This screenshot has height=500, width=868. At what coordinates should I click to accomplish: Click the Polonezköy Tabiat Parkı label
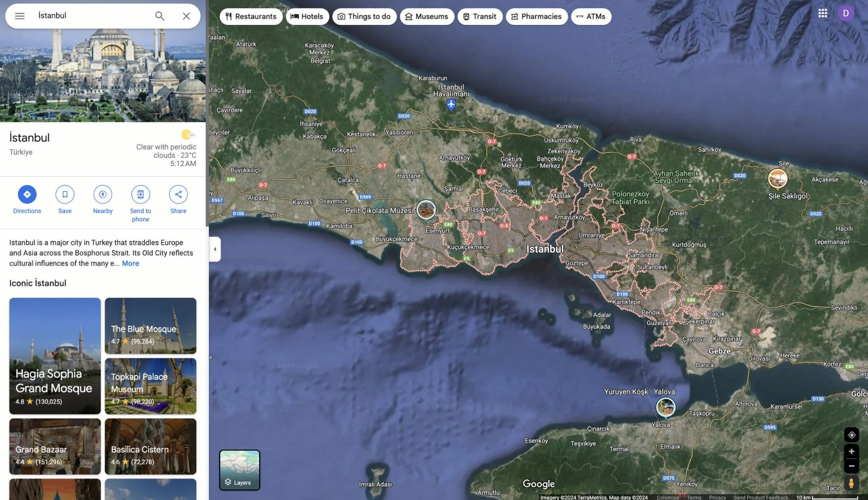pos(630,198)
